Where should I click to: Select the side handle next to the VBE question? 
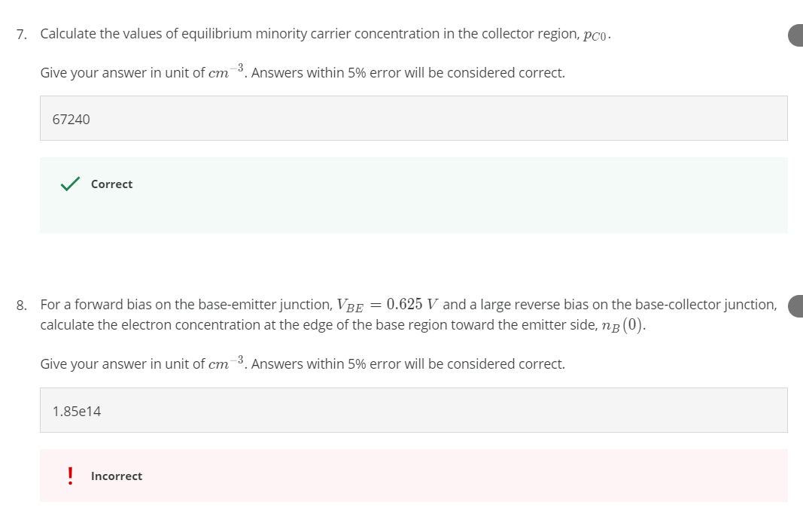[x=797, y=306]
